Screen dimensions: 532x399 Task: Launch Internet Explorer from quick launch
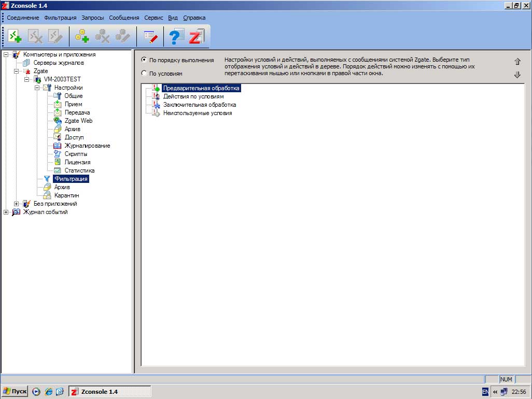49,392
